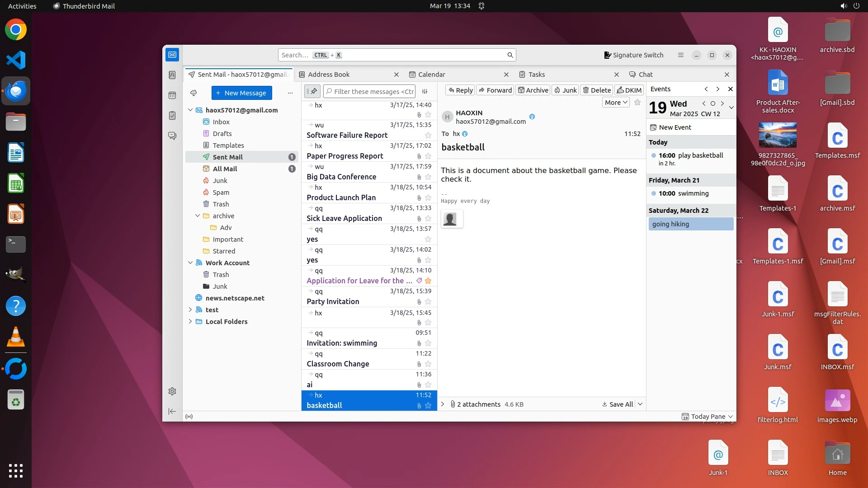The width and height of the screenshot is (868, 488).
Task: Toggle the Quick Filter pin button
Action: click(x=312, y=91)
